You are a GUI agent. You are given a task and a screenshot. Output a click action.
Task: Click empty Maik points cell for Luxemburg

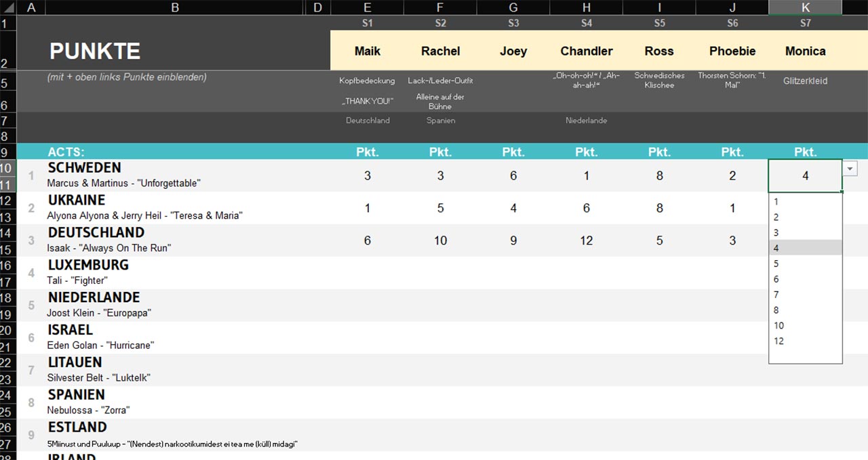tap(367, 273)
